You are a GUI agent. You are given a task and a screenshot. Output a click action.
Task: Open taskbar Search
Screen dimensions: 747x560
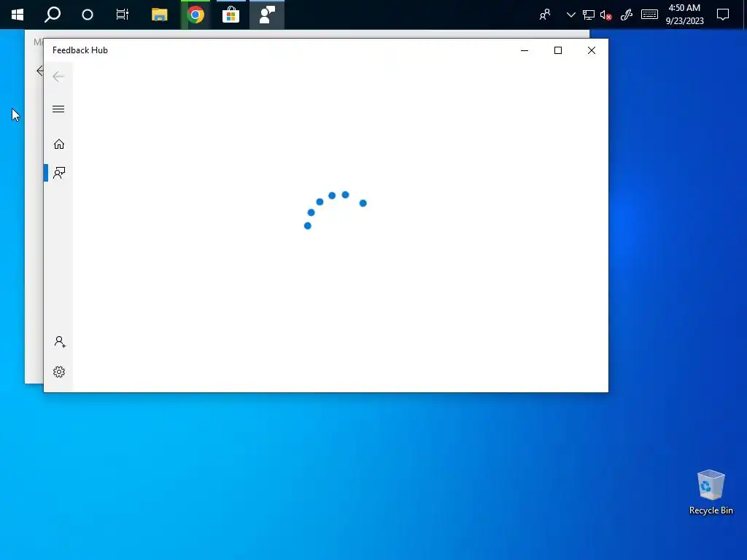53,15
